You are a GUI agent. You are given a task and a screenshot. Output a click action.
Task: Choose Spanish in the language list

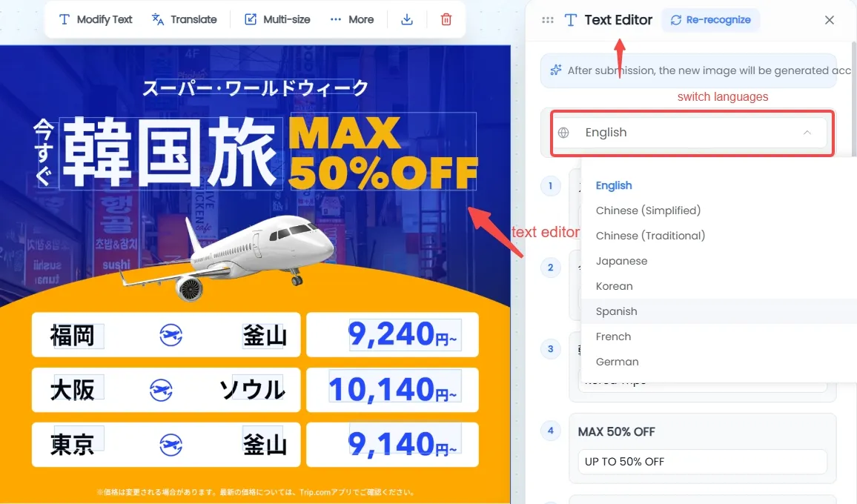(617, 311)
